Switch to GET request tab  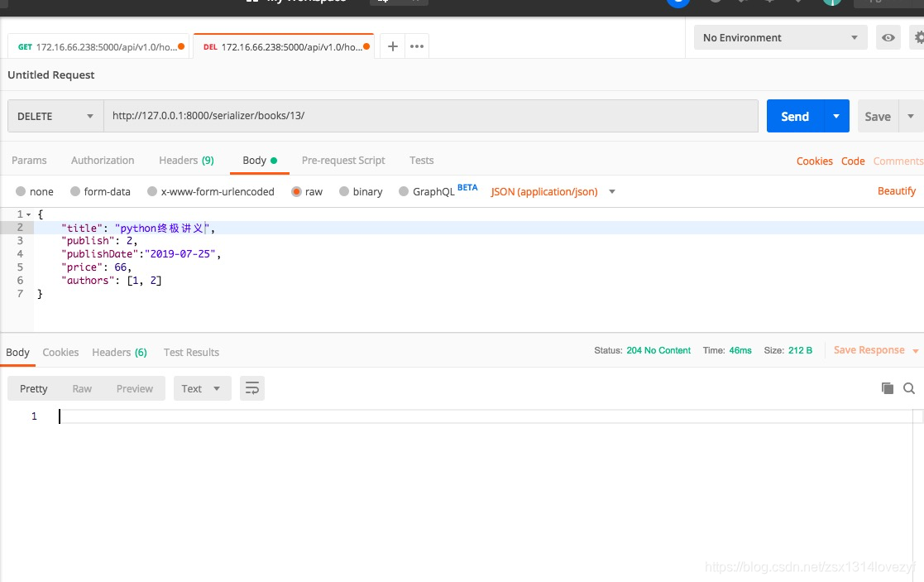[98, 46]
